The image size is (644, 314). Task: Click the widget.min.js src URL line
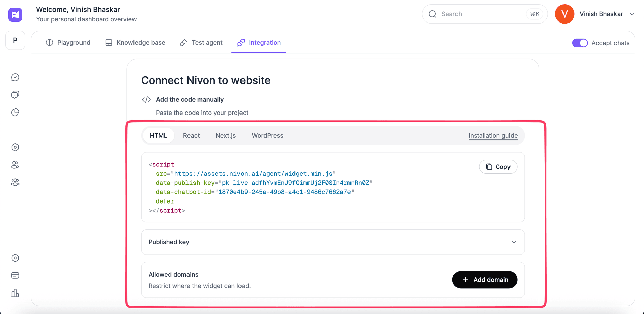pyautogui.click(x=246, y=174)
